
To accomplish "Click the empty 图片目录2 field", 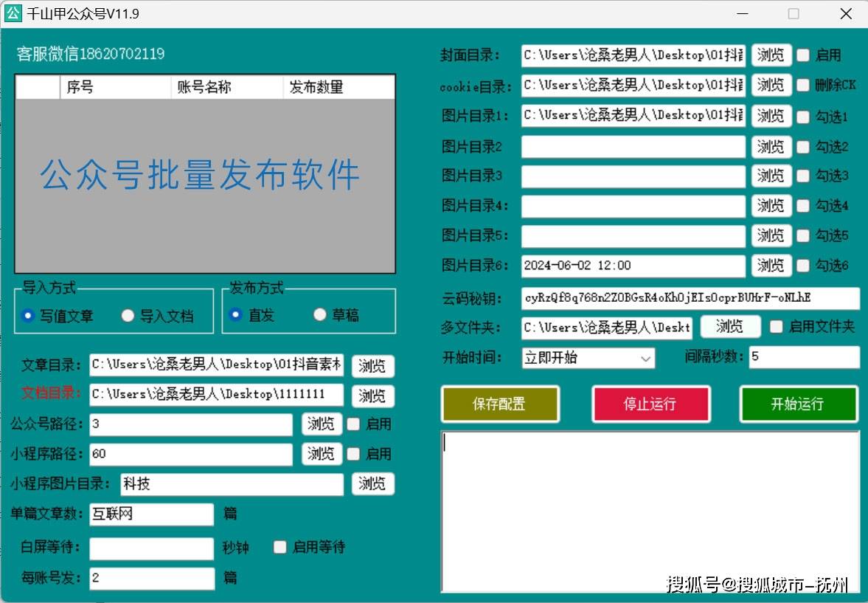I will [x=633, y=147].
